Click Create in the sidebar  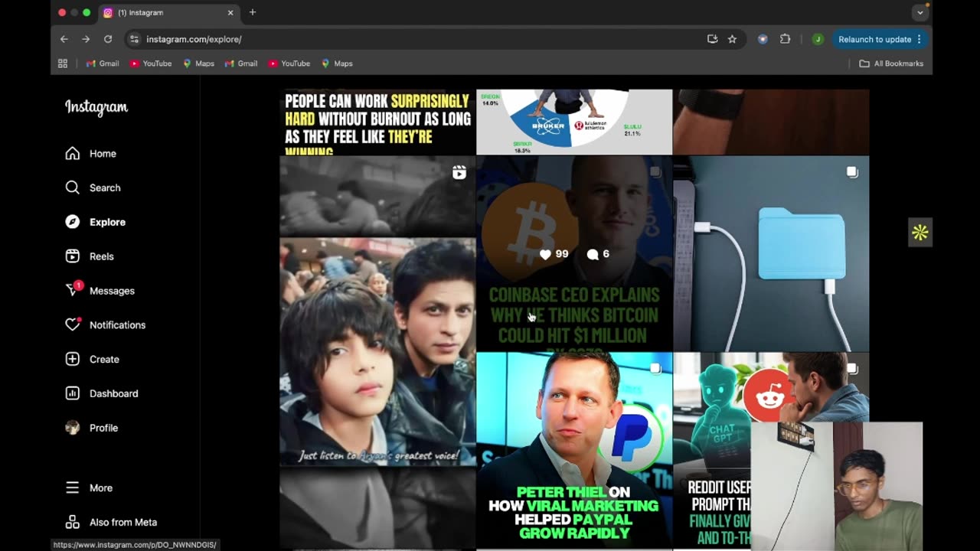tap(104, 359)
